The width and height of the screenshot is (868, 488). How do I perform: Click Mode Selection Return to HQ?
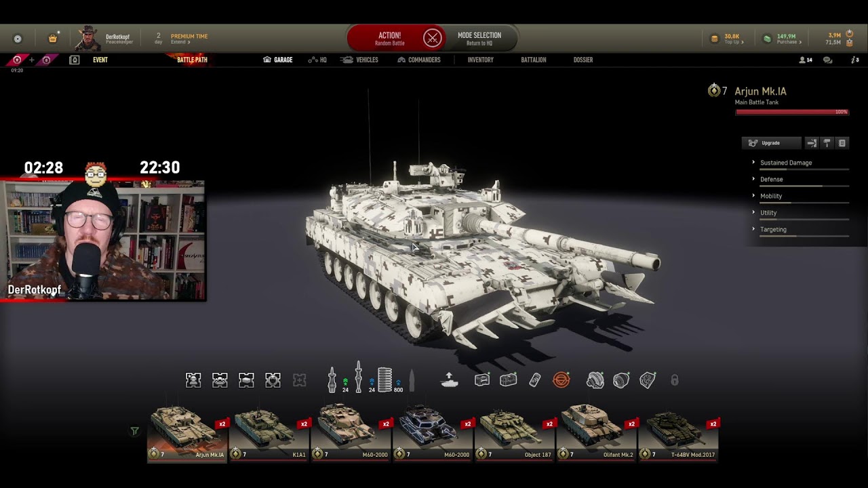click(x=479, y=39)
